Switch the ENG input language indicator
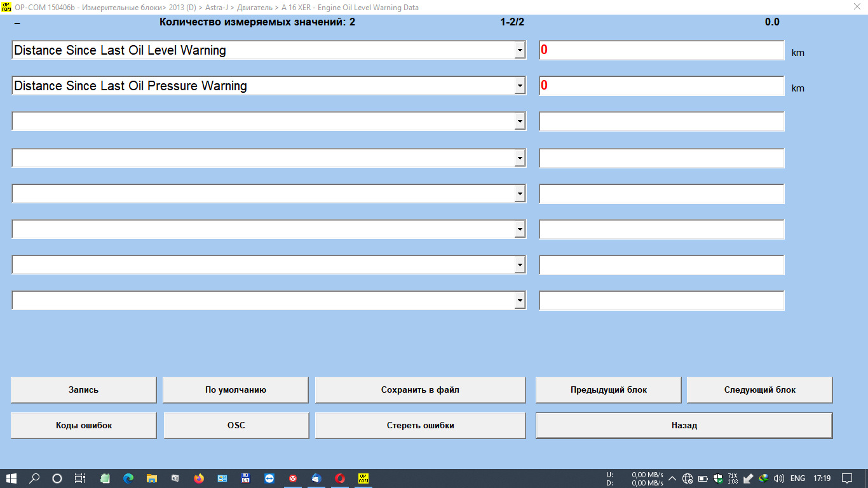The image size is (868, 488). point(797,478)
